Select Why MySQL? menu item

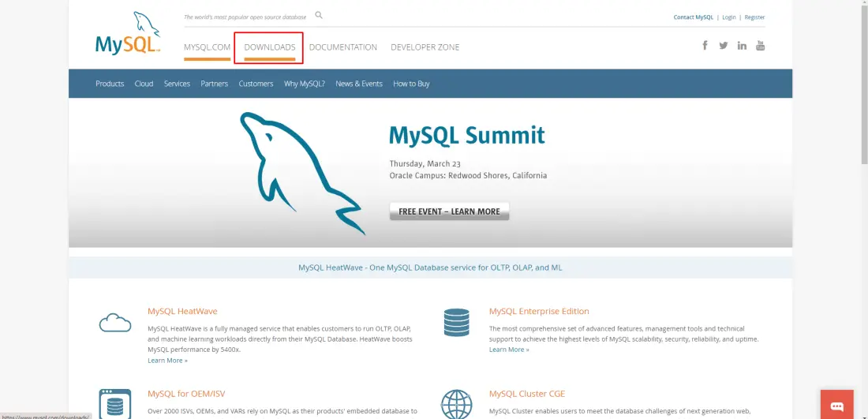pyautogui.click(x=305, y=84)
